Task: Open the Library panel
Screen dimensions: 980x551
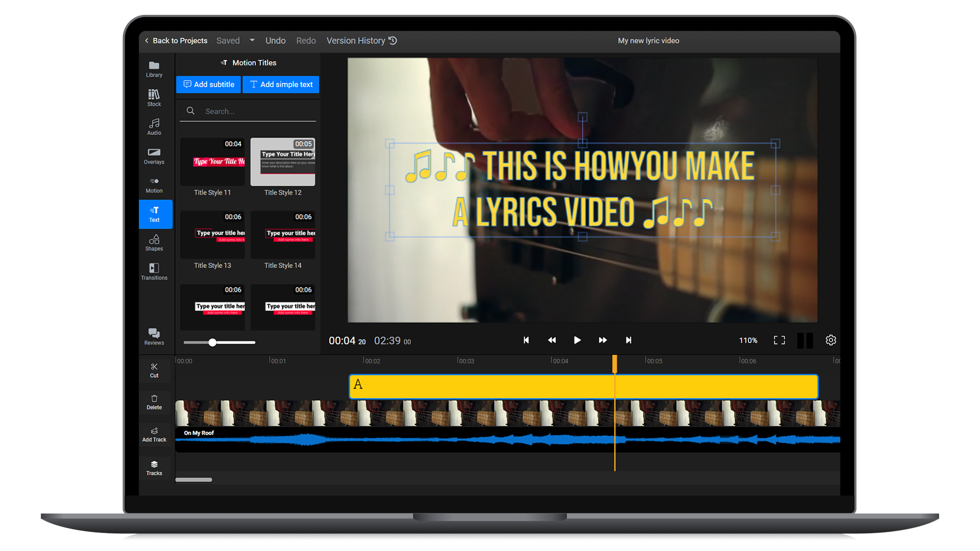Action: click(154, 69)
